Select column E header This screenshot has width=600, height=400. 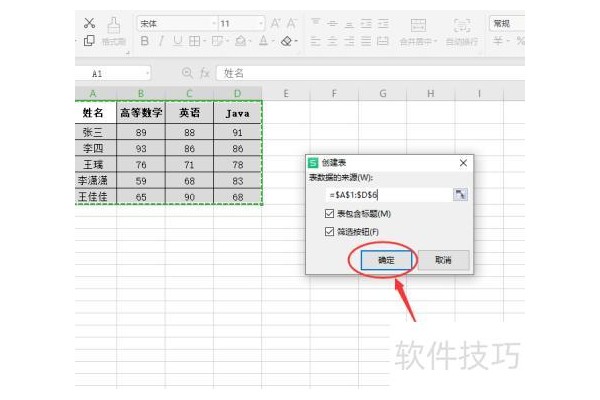pyautogui.click(x=285, y=93)
